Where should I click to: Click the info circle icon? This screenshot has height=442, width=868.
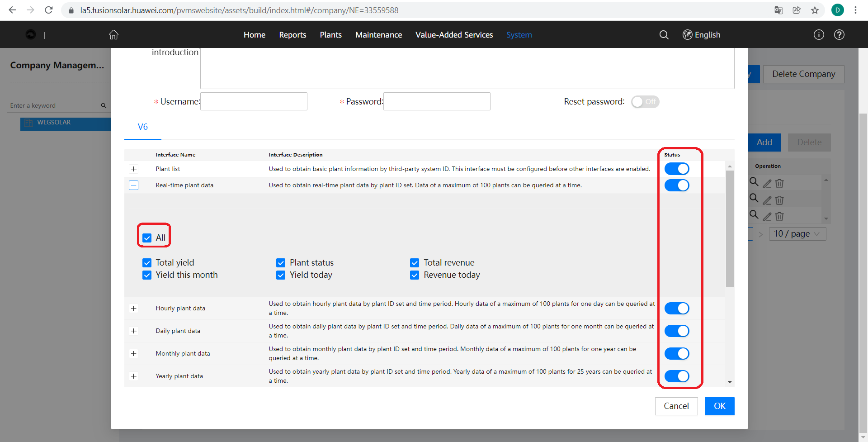pos(819,35)
